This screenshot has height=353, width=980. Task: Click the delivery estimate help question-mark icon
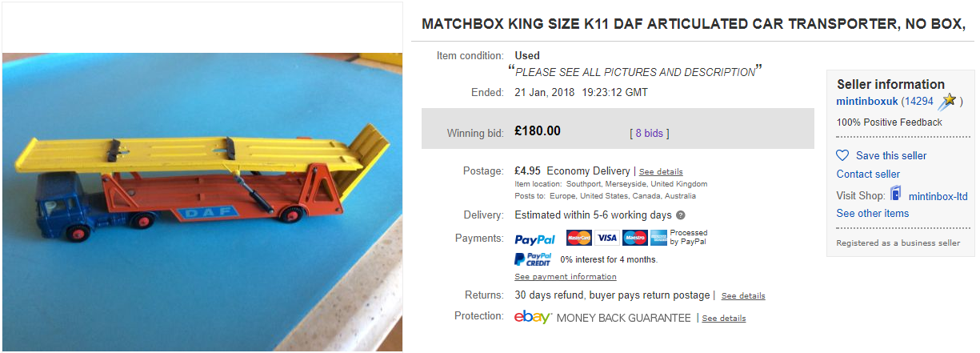tap(681, 215)
